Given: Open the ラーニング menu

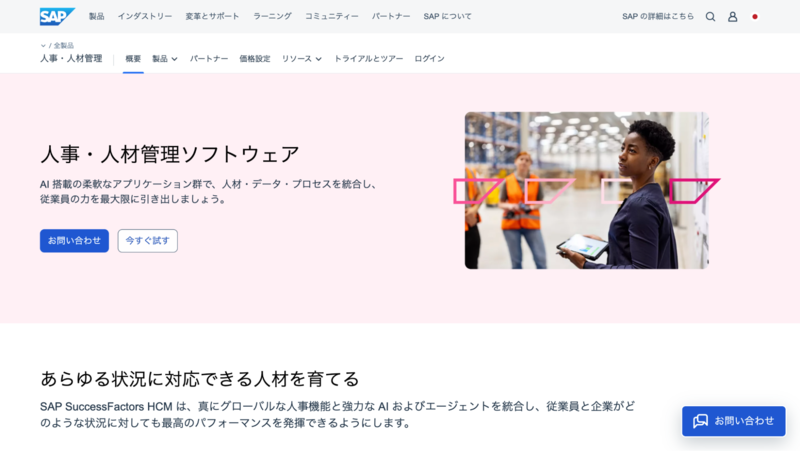Looking at the screenshot, I should click(272, 16).
